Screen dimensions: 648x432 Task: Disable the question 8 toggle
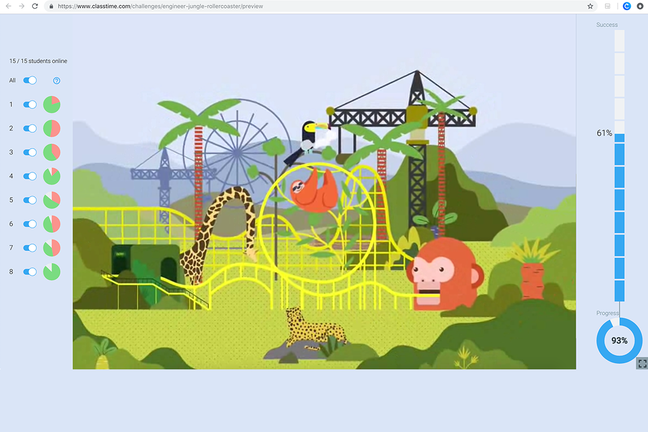tap(30, 272)
